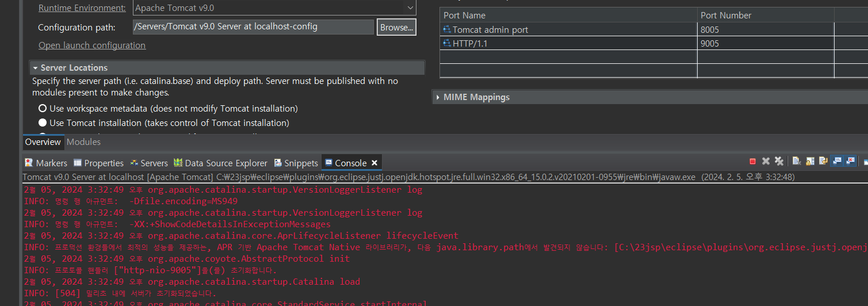The height and width of the screenshot is (306, 868).
Task: Toggle Scroll Lock in the console
Action: tap(810, 162)
